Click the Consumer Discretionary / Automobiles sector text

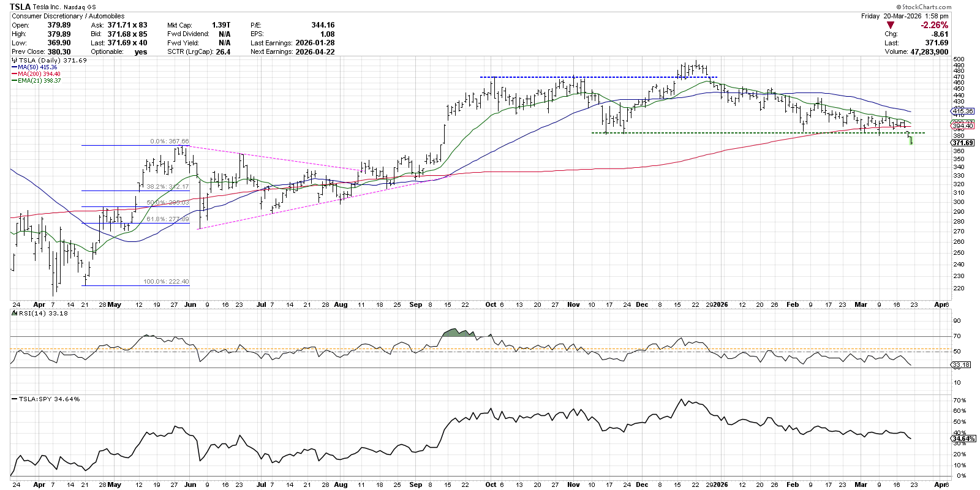(x=68, y=16)
